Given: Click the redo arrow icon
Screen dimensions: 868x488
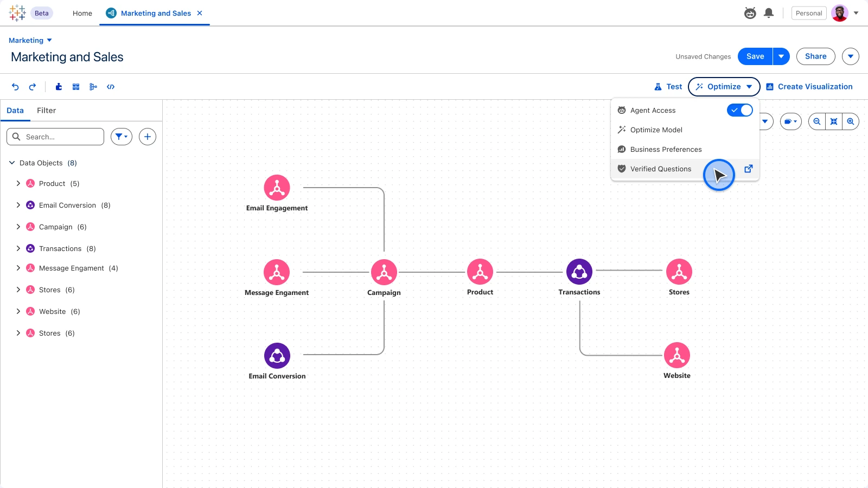Looking at the screenshot, I should pos(33,87).
